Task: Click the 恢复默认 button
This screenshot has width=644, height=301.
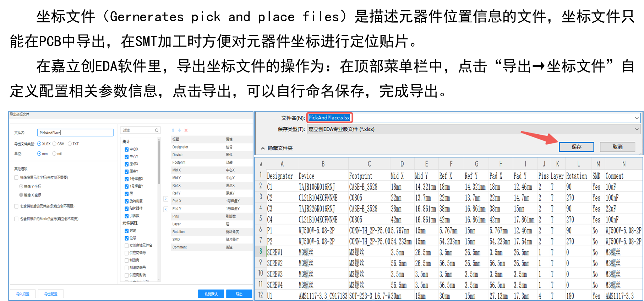Action: 211,294
